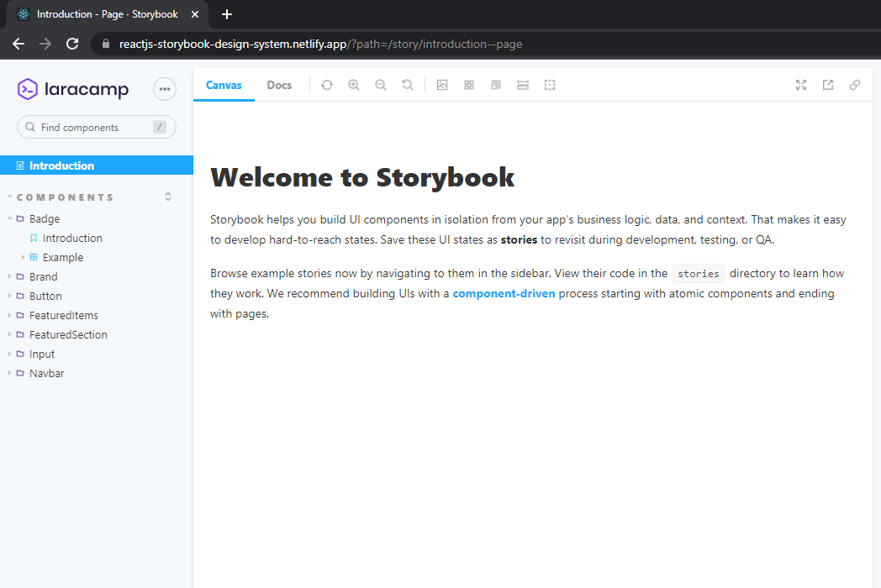
Task: Expand the Example component under Badge
Action: (x=63, y=257)
